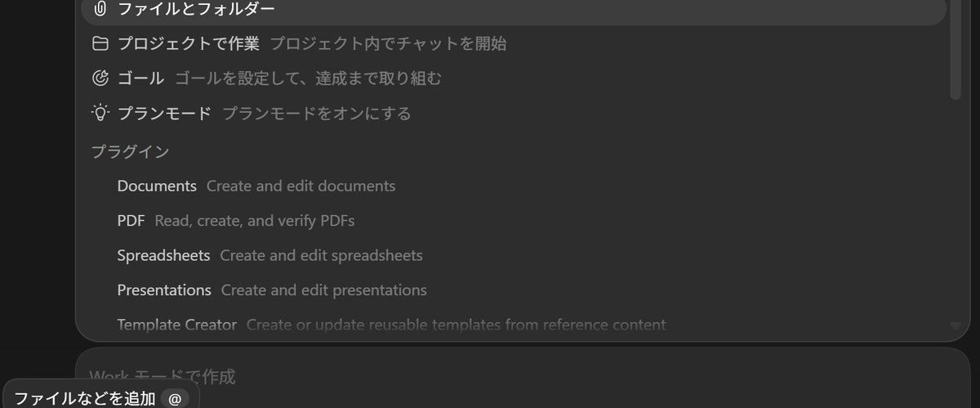
Task: Turn on プランモード from the menu
Action: pyautogui.click(x=514, y=113)
